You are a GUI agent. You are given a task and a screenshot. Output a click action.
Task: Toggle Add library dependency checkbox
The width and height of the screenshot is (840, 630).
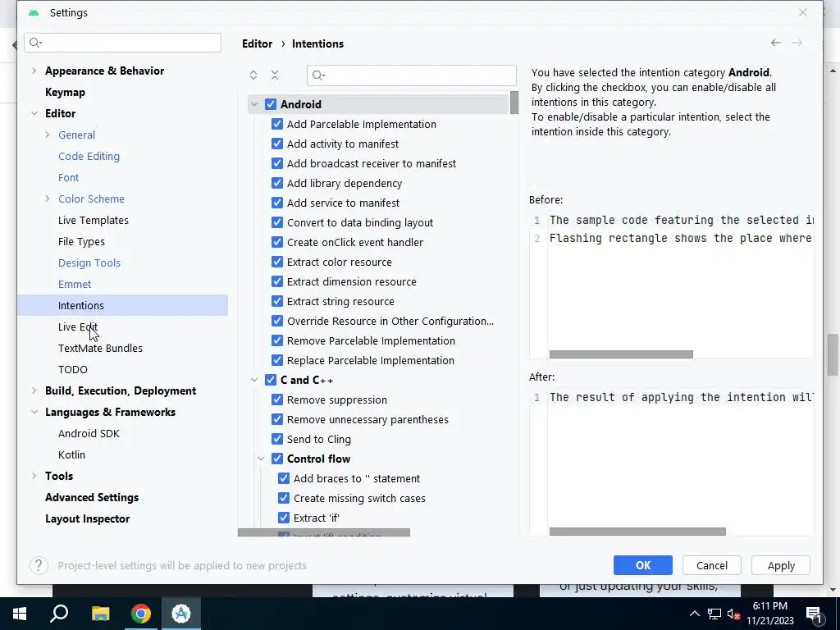[x=277, y=183]
